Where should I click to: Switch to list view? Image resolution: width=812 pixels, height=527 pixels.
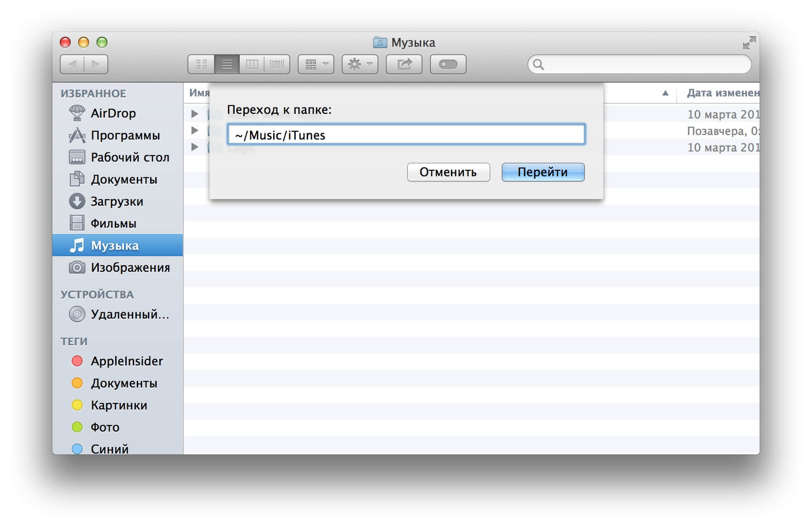(x=227, y=64)
